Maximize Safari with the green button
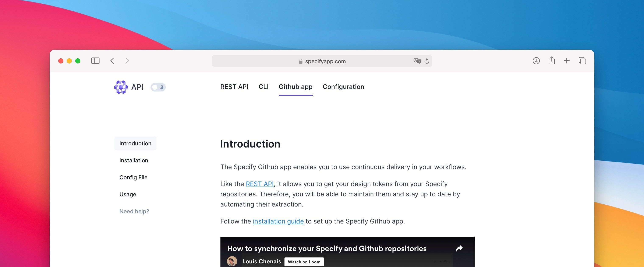This screenshot has width=644, height=267. 78,61
